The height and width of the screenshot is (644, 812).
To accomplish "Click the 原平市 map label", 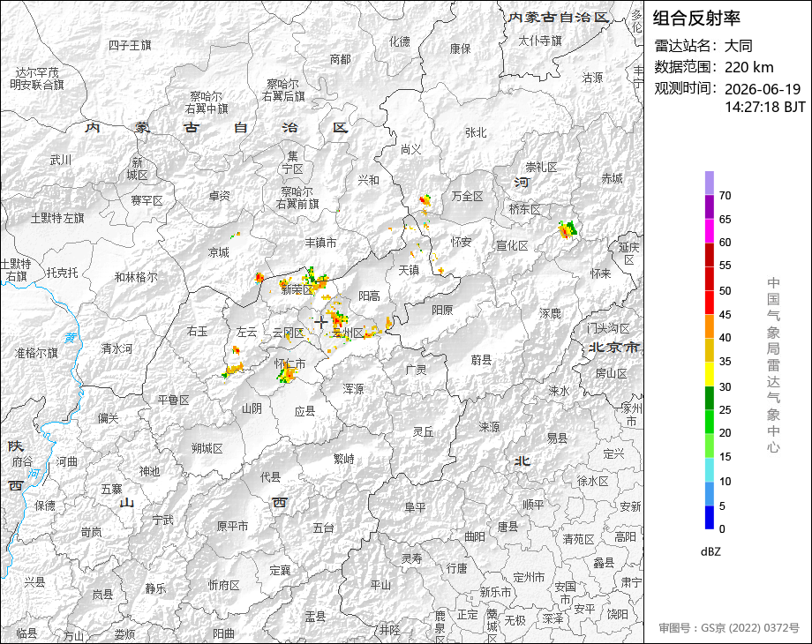I will 232,526.
